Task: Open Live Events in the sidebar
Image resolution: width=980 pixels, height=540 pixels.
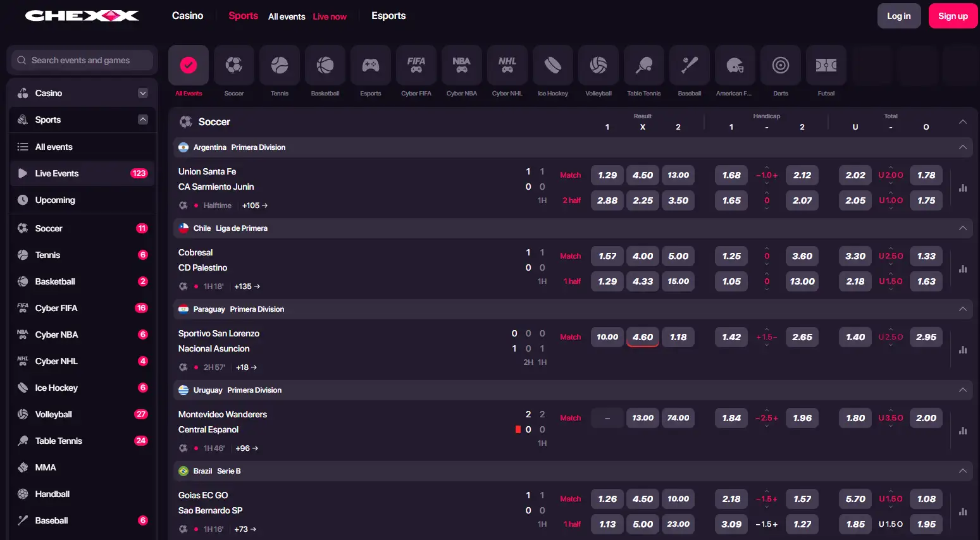Action: pos(82,173)
